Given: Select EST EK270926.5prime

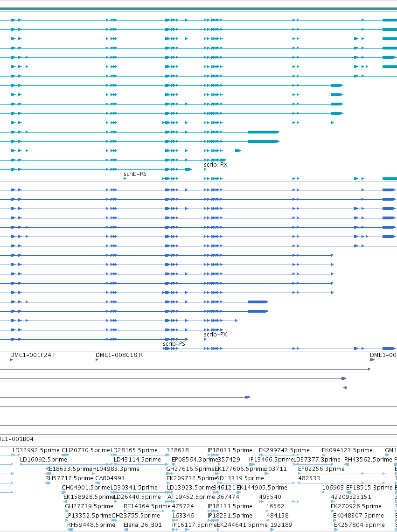Looking at the screenshot, I should click(356, 506).
